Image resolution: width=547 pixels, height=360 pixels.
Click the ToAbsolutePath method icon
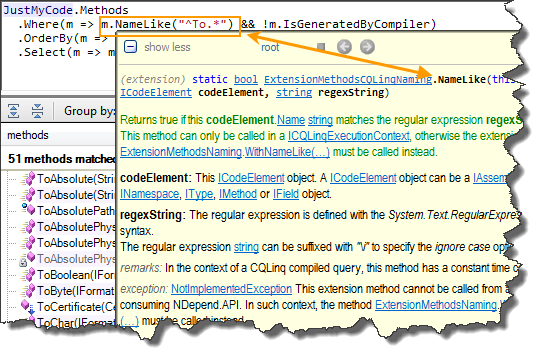28,209
